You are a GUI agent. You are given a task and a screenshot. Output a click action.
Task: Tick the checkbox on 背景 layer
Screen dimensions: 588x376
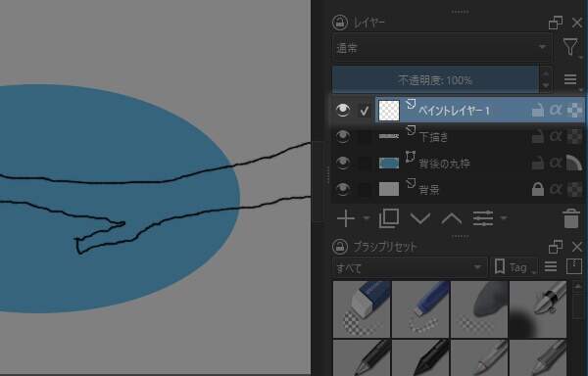coord(364,189)
